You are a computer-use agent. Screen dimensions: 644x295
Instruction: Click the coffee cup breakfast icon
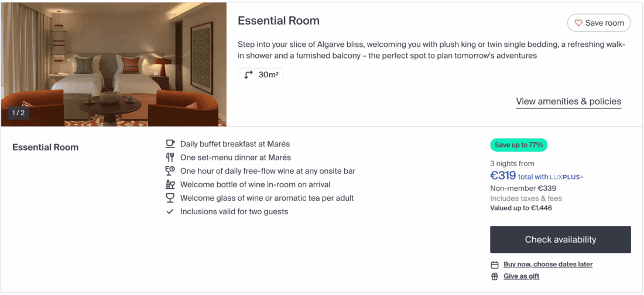[x=170, y=143]
